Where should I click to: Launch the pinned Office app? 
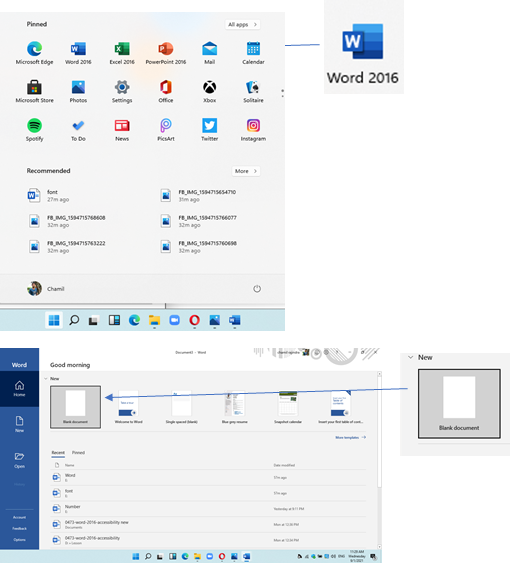point(166,91)
